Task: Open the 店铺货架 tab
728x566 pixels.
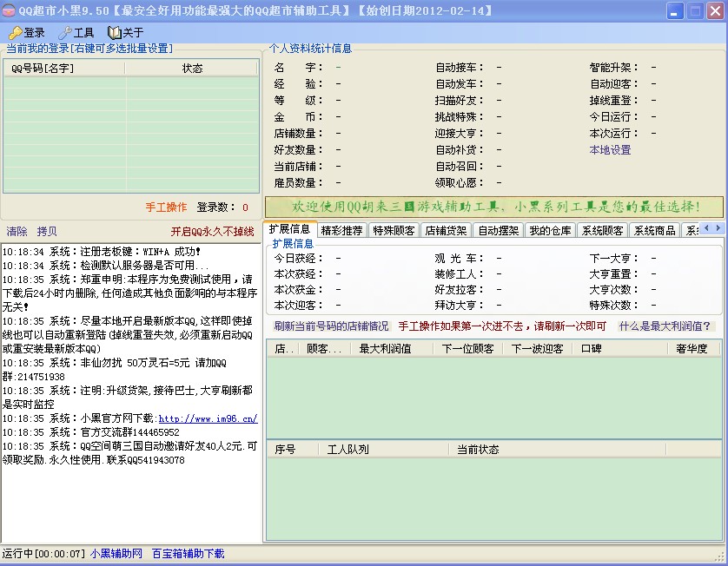Action: click(x=446, y=231)
